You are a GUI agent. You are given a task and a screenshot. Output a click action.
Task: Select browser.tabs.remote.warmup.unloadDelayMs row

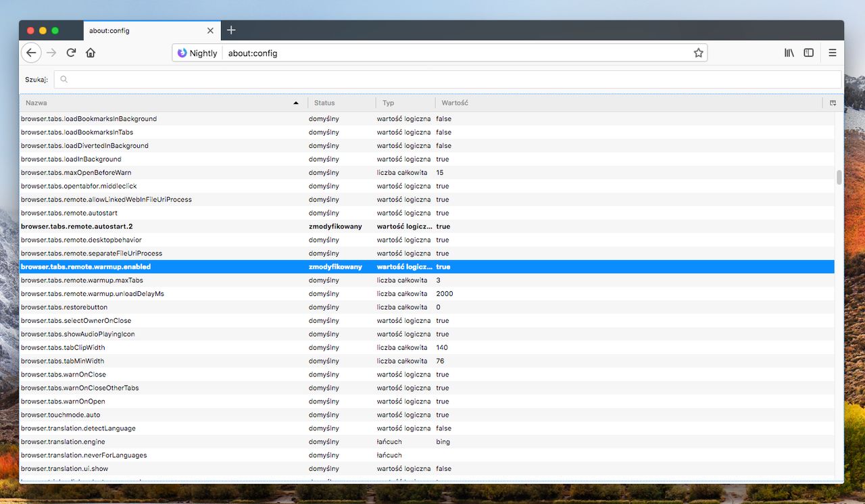click(x=427, y=294)
